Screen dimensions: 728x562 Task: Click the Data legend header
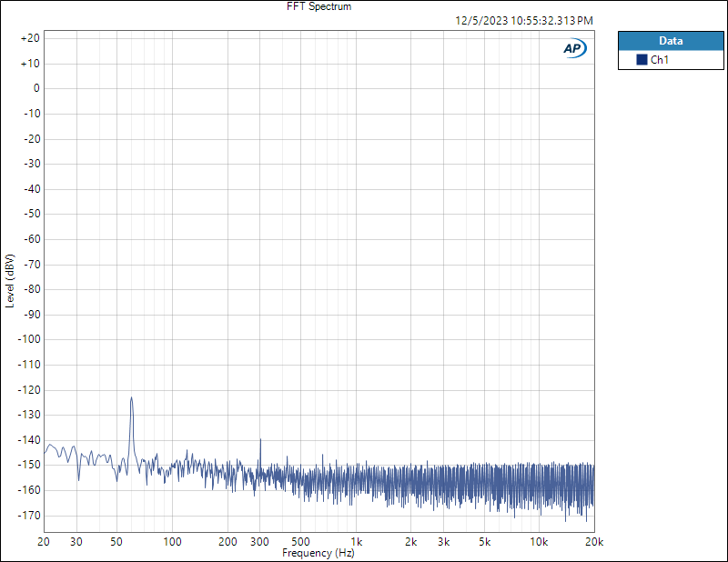click(671, 41)
